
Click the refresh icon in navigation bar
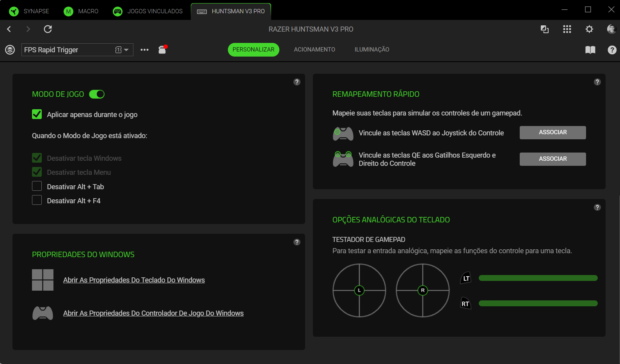click(x=48, y=29)
